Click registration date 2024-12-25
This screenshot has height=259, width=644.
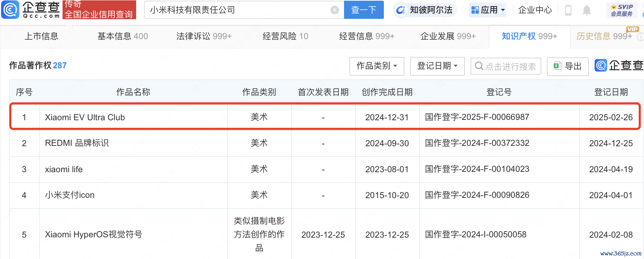pyautogui.click(x=611, y=143)
